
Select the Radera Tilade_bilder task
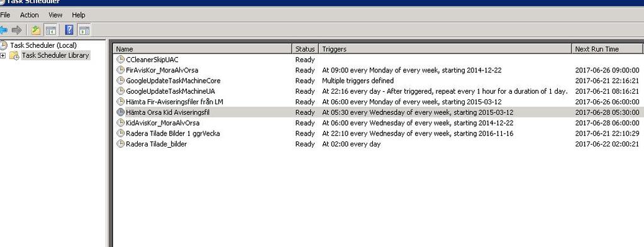[x=156, y=144]
